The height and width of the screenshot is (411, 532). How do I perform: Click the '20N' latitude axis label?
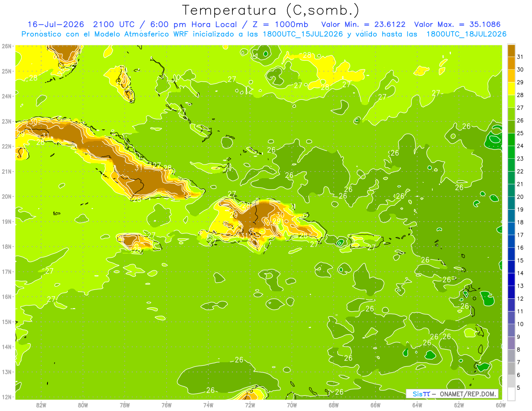pyautogui.click(x=6, y=196)
